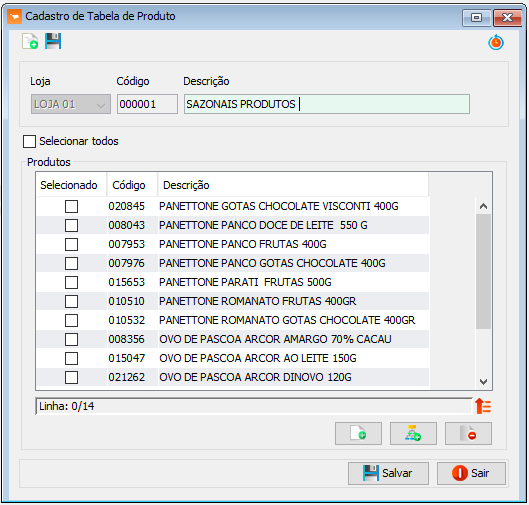Viewport: 529px width, 505px height.
Task: Click the blue floppy disk save icon
Action: [53, 41]
